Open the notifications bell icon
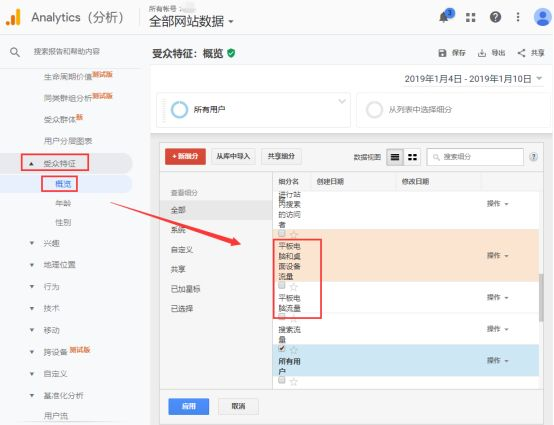554x425 pixels. (444, 17)
